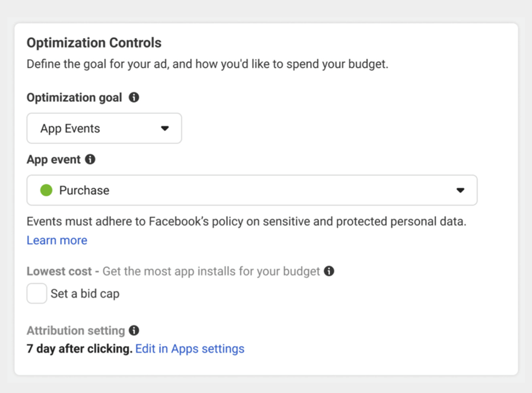
Task: Click the Edit in Apps settings link
Action: [x=189, y=348]
